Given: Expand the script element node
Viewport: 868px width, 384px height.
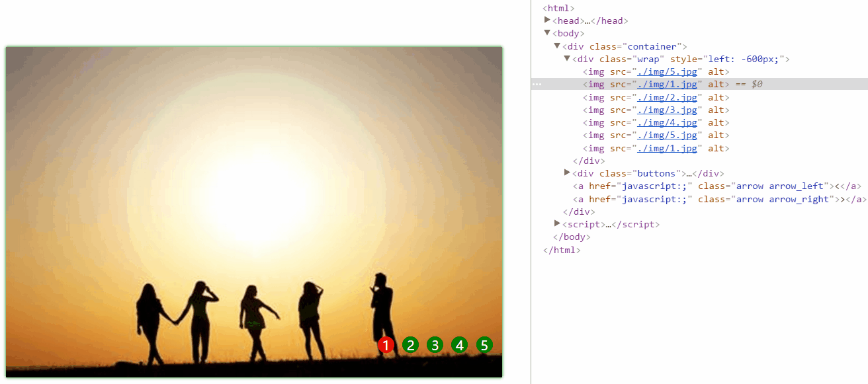Looking at the screenshot, I should [557, 223].
